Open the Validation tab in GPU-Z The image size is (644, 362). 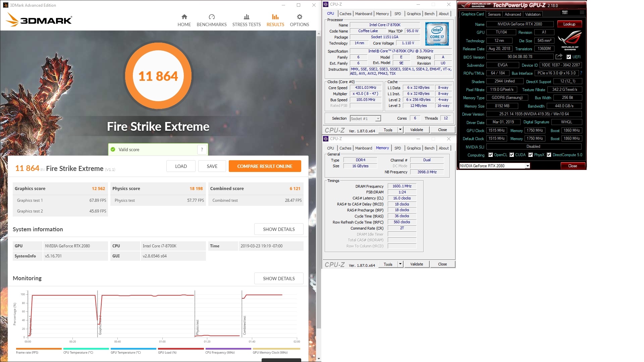pyautogui.click(x=533, y=14)
